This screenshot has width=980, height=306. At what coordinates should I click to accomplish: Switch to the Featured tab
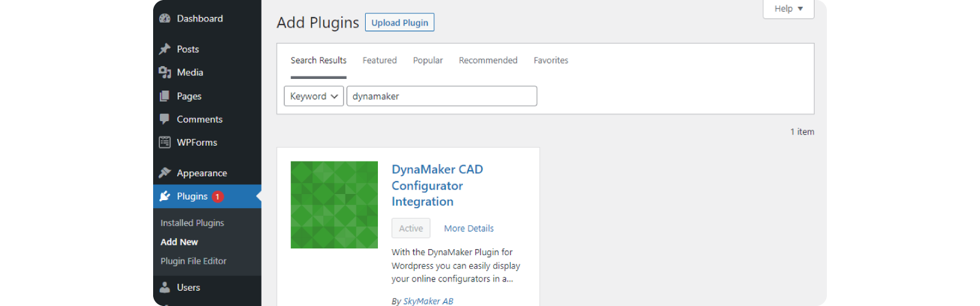(x=379, y=61)
